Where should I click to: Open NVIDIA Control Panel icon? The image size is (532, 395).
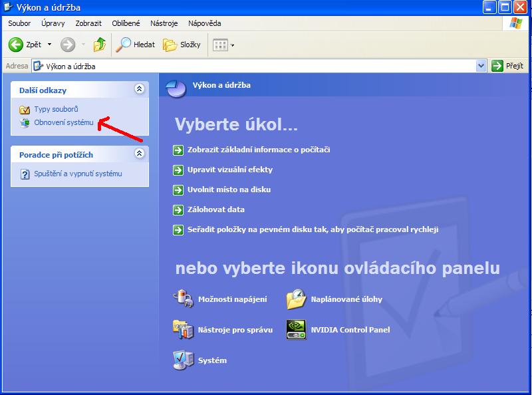[x=296, y=329]
